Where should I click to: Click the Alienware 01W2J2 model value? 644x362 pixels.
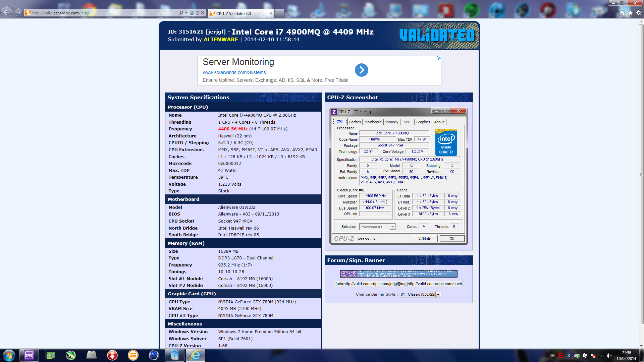[x=237, y=207]
